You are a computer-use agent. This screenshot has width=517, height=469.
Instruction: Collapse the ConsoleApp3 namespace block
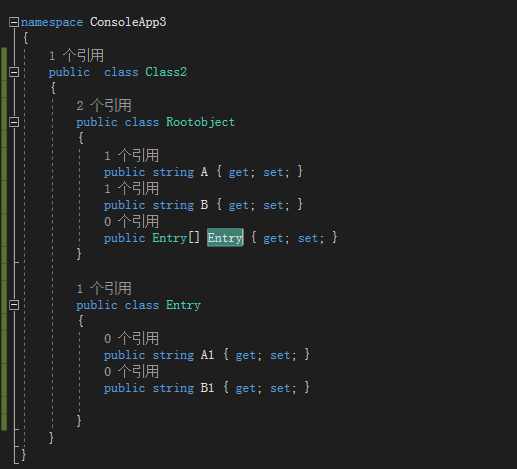click(14, 22)
